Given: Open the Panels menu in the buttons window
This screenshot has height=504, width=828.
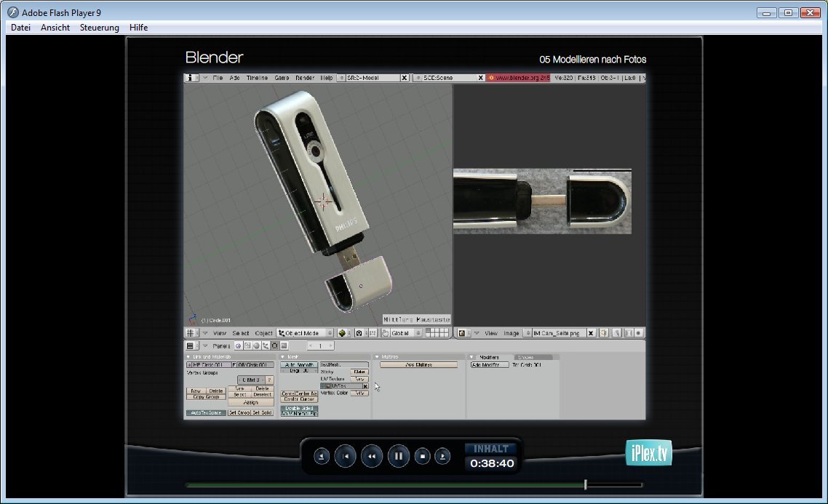Looking at the screenshot, I should click(221, 345).
